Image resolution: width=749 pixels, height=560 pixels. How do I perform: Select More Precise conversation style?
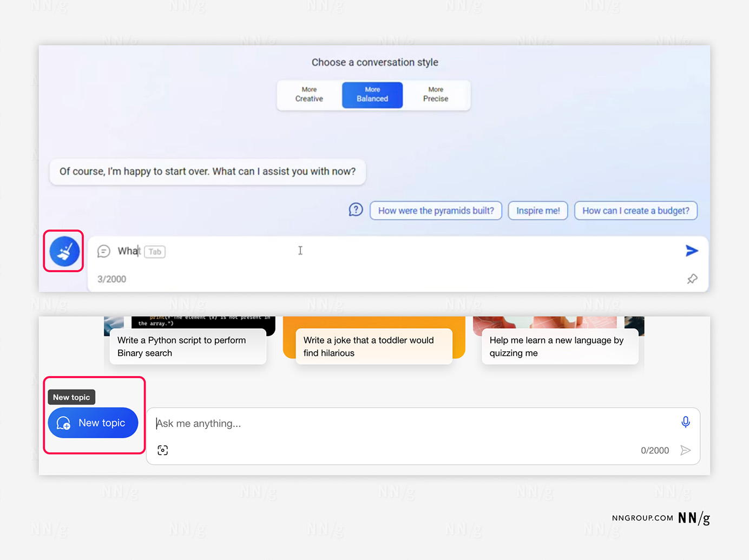(x=436, y=95)
